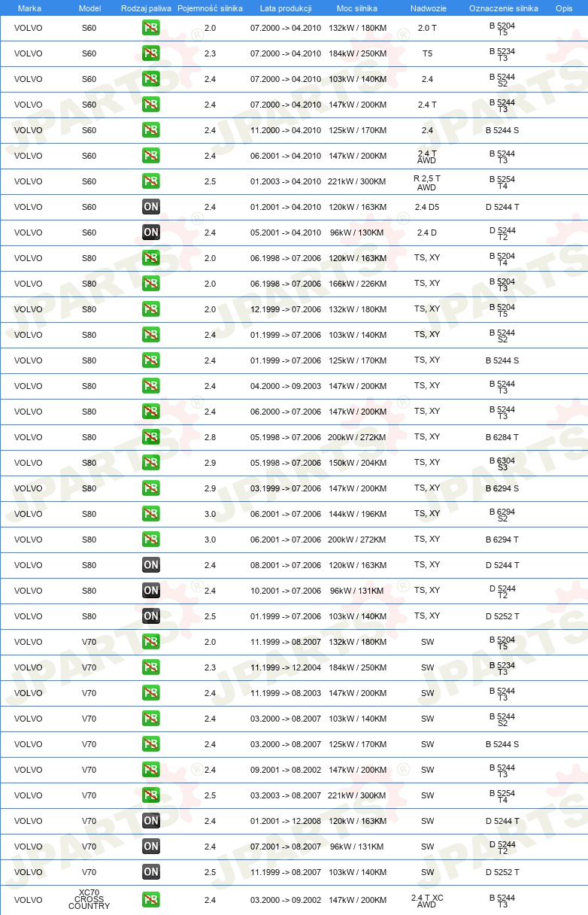Viewport: 588px width, 915px height.
Task: Click the petrol icon in the V70 09.2001 -> 08.2002 row
Action: [151, 770]
